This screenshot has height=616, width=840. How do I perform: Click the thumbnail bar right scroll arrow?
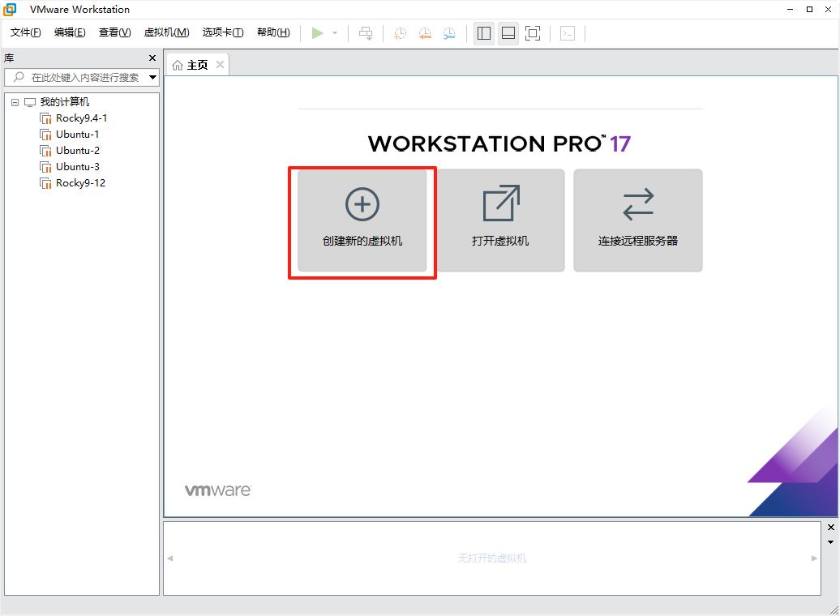(814, 558)
